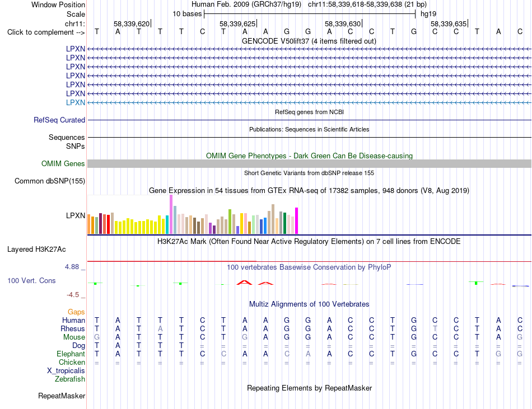Click the tallest violet bar in GTEx chart
Viewport: 532px width, 409px height.
coord(171,214)
